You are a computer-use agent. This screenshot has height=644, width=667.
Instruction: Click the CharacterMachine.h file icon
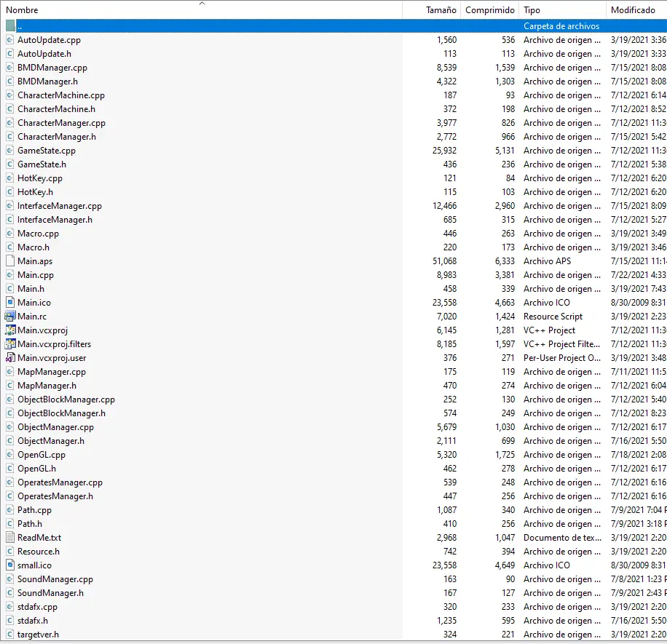[x=10, y=109]
